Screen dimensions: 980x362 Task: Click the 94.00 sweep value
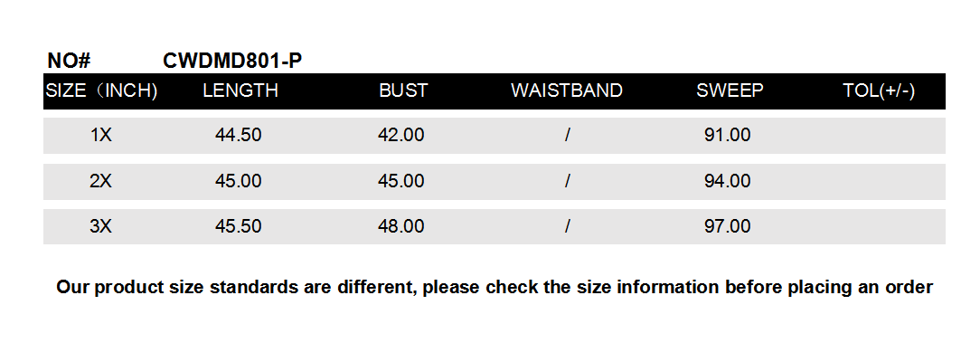pyautogui.click(x=727, y=181)
